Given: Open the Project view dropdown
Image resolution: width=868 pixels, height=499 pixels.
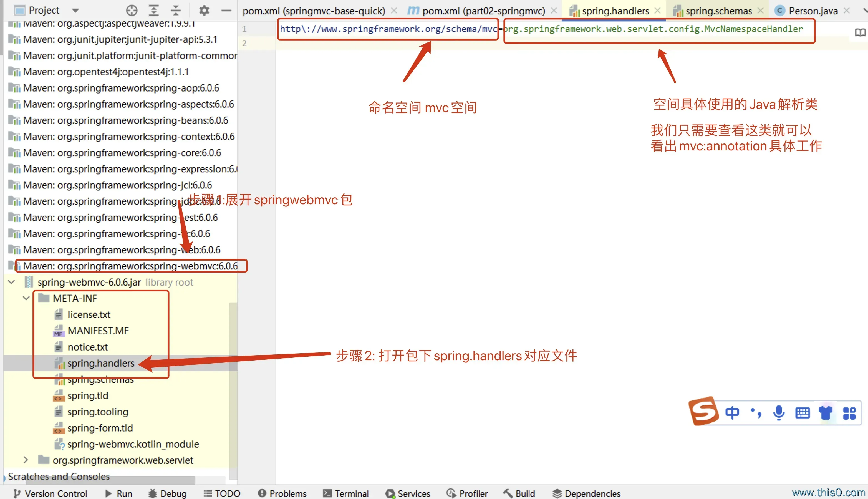Looking at the screenshot, I should point(76,11).
